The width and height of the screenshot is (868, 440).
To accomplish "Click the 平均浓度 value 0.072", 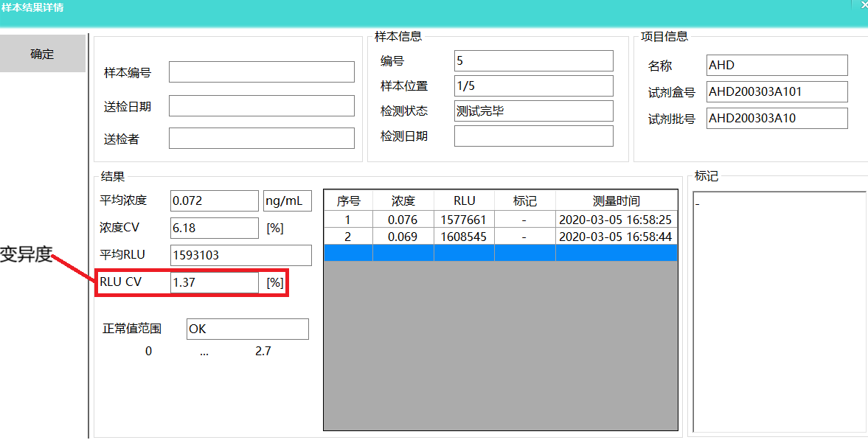I will pos(214,200).
